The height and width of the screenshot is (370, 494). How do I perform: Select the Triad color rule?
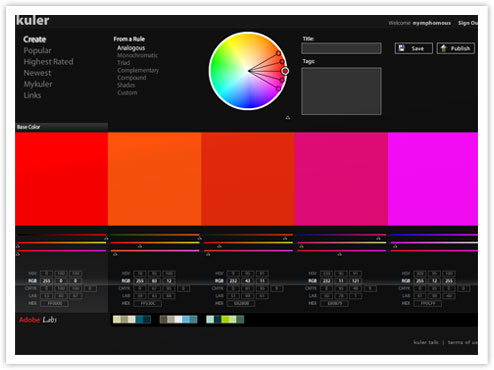(123, 63)
